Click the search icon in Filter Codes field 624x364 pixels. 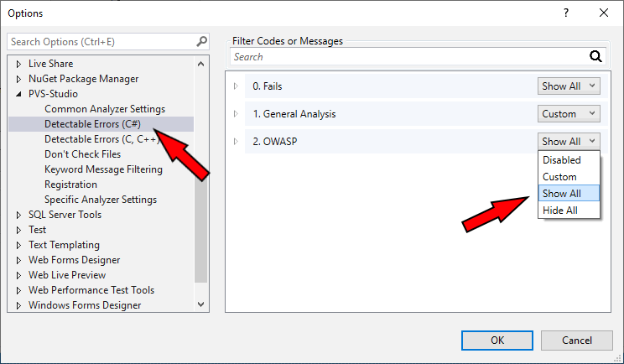pos(596,57)
